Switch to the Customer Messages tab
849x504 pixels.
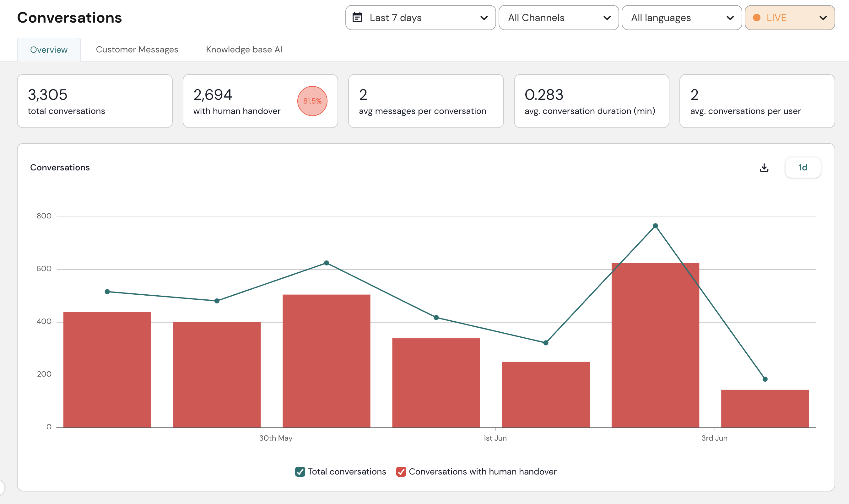(x=137, y=50)
